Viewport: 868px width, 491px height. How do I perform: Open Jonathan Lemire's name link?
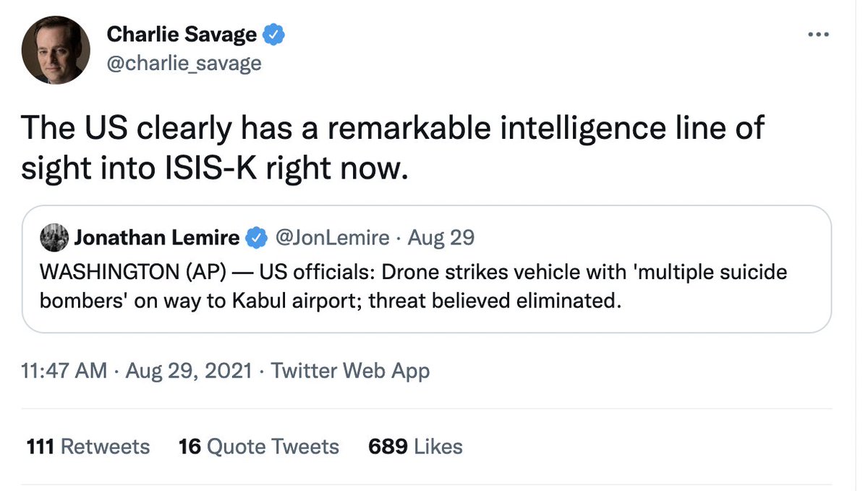156,236
